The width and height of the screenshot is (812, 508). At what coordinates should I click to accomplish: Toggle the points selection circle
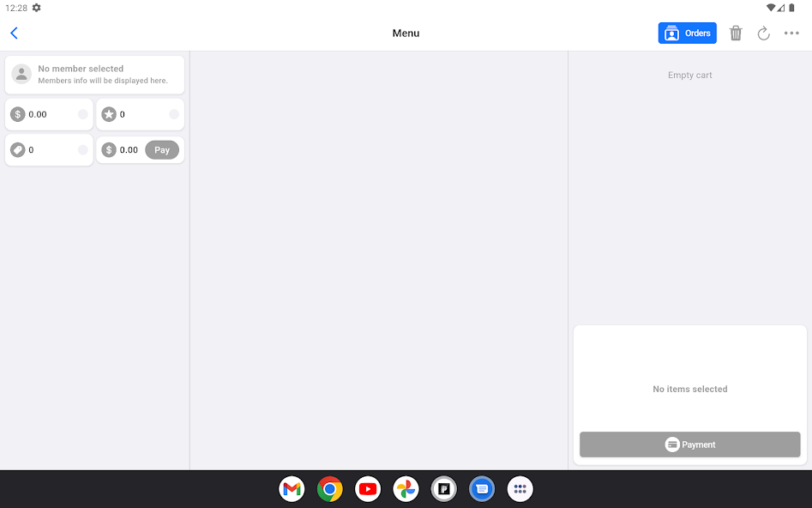173,113
